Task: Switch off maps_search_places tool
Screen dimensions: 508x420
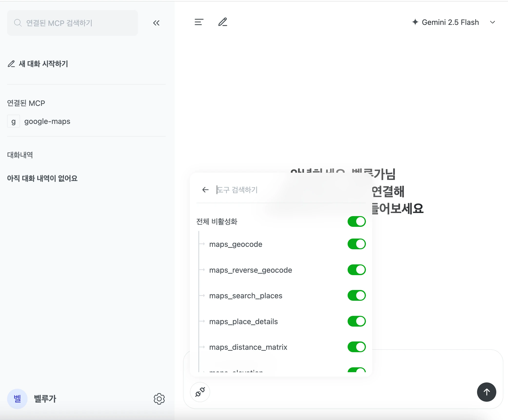Action: point(357,295)
